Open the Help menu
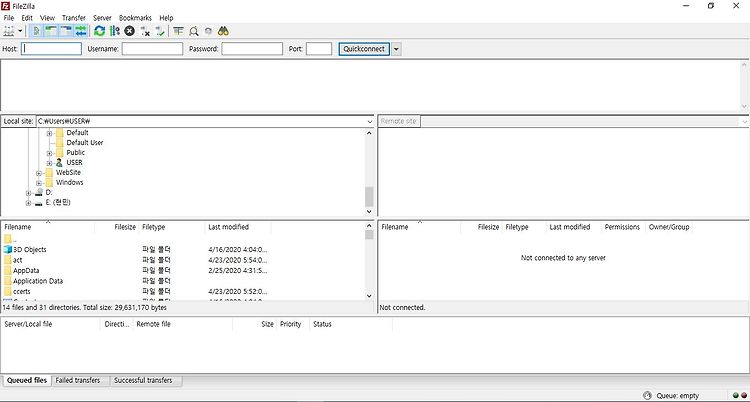The width and height of the screenshot is (750, 402). pyautogui.click(x=166, y=18)
